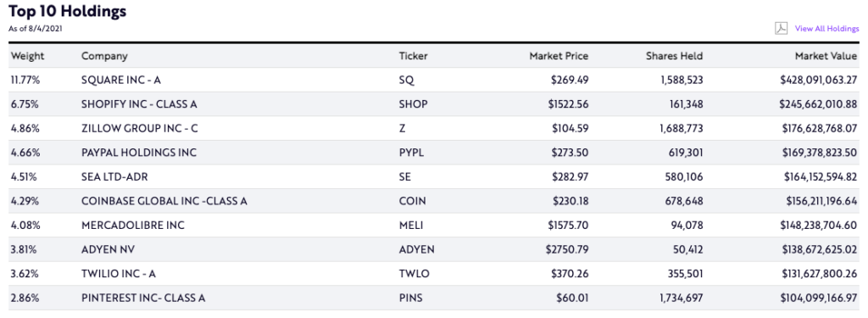Click the COIN ticker symbol
The height and width of the screenshot is (318, 868).
(413, 201)
